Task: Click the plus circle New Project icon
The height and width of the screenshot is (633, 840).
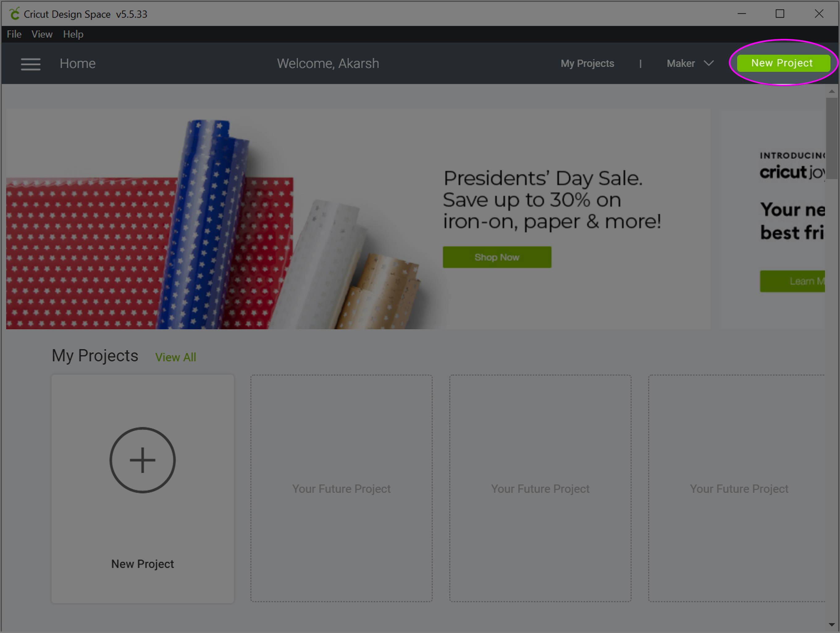Action: (x=142, y=460)
